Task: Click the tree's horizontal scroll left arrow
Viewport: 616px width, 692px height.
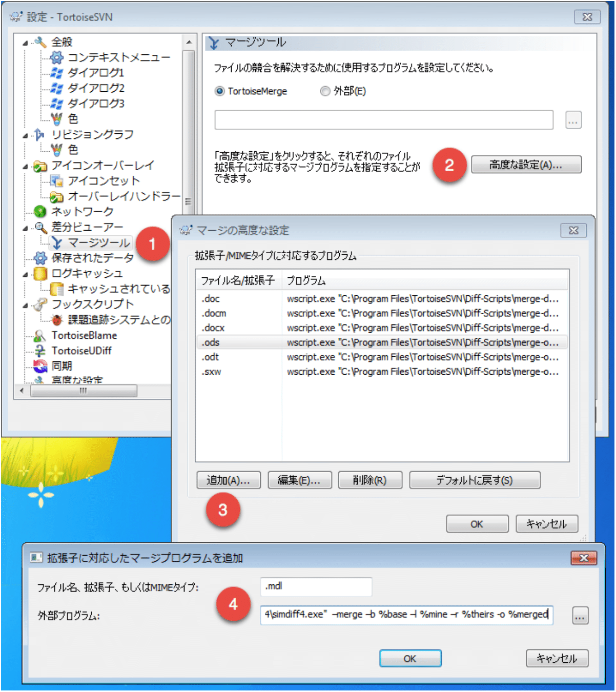Action: [x=22, y=391]
